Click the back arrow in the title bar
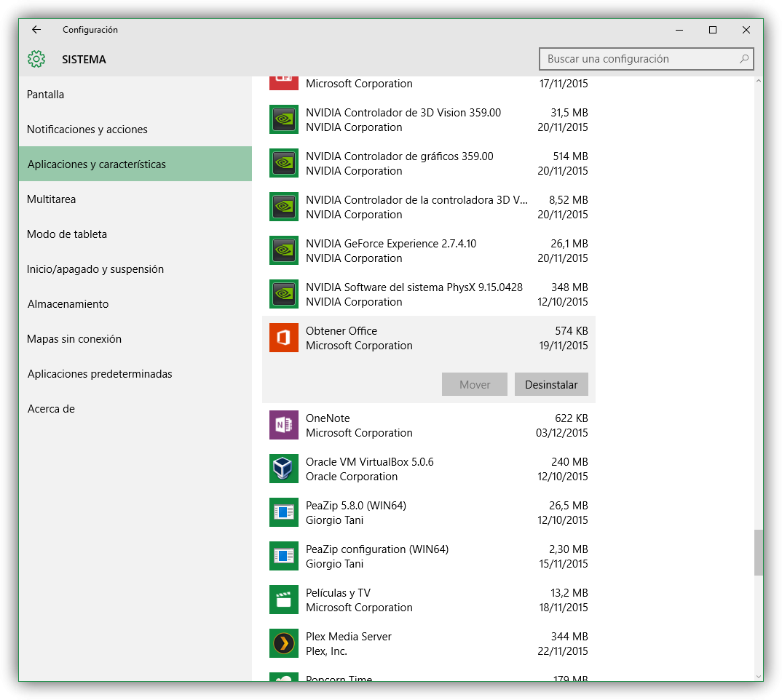This screenshot has height=700, width=782. click(x=36, y=30)
